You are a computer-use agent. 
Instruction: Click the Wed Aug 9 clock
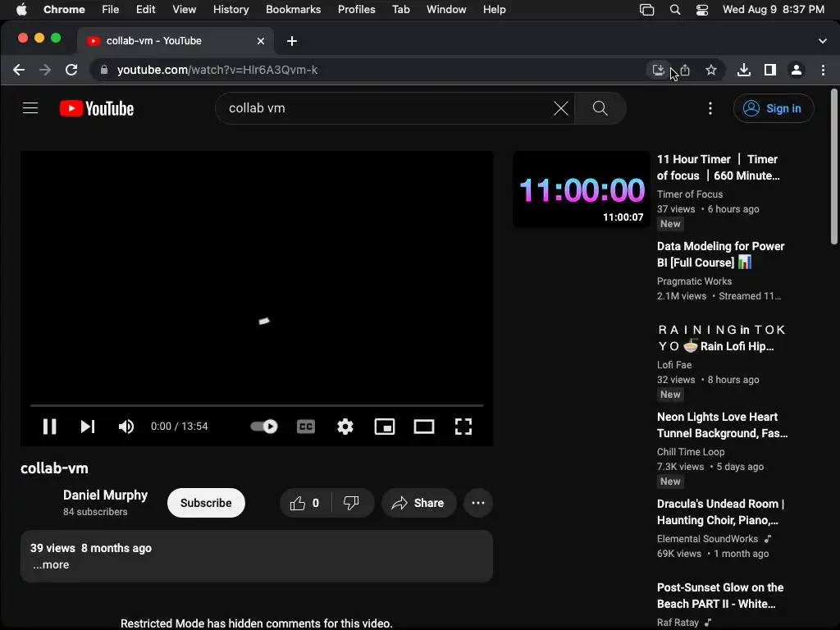pyautogui.click(x=773, y=10)
